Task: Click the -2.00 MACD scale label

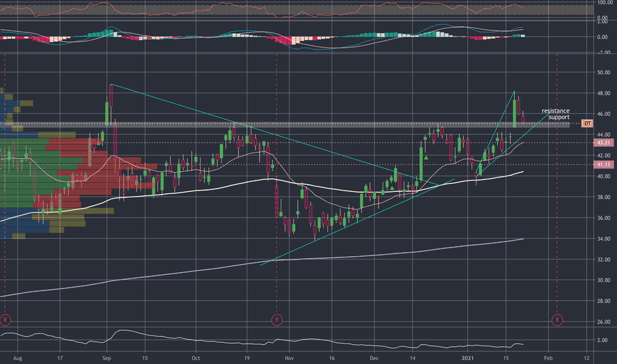Action: point(603,52)
